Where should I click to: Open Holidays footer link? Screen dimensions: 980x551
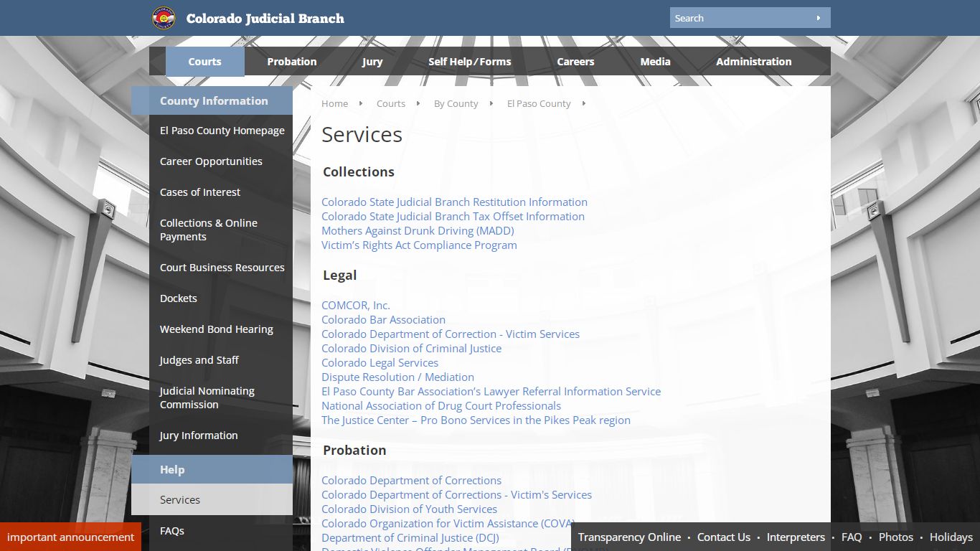click(951, 537)
